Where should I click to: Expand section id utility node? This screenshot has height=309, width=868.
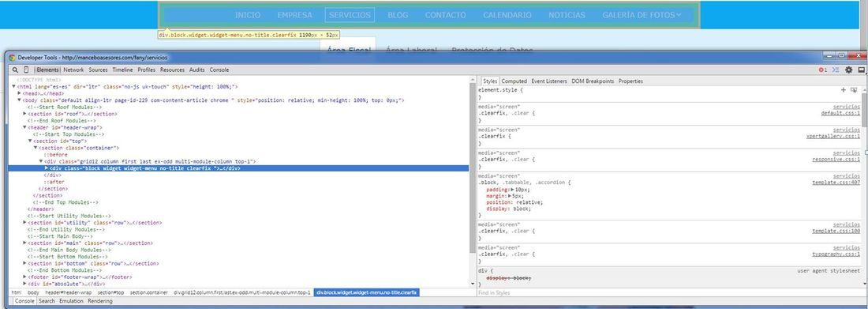(x=25, y=222)
